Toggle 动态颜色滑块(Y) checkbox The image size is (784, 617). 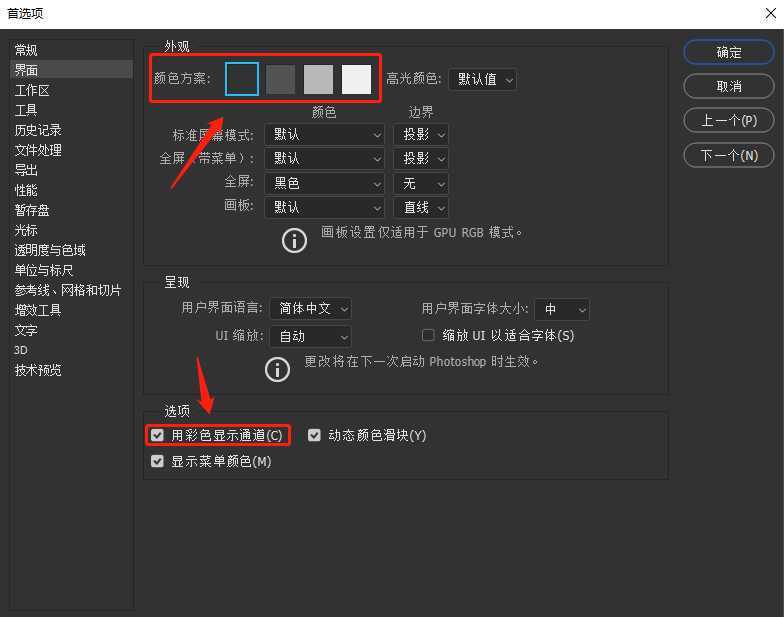(x=314, y=435)
